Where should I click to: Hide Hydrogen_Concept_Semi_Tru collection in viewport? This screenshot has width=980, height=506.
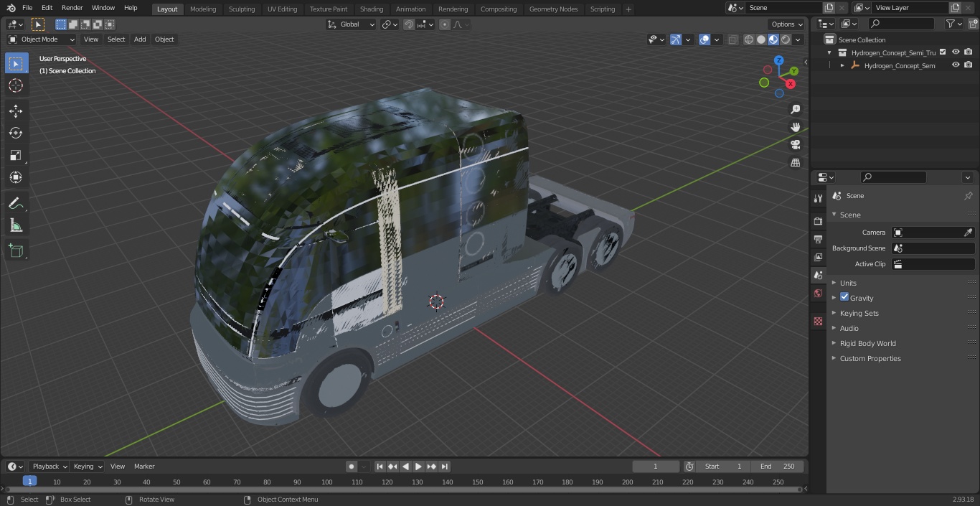tap(956, 52)
